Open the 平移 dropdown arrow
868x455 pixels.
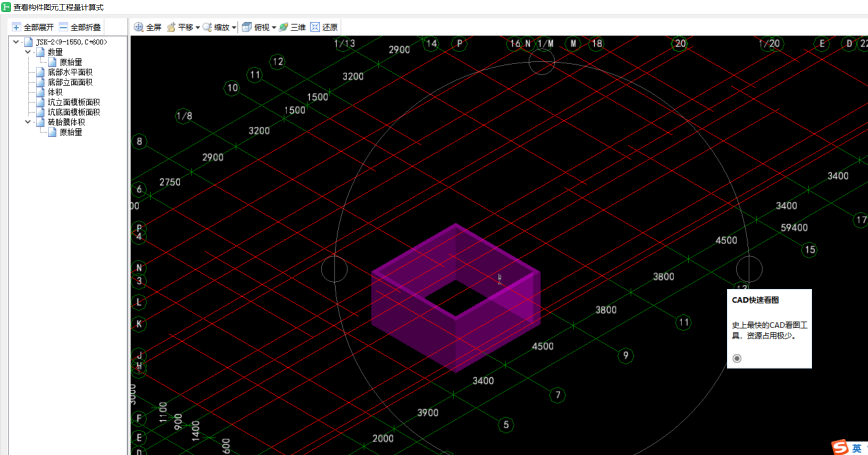click(x=197, y=27)
